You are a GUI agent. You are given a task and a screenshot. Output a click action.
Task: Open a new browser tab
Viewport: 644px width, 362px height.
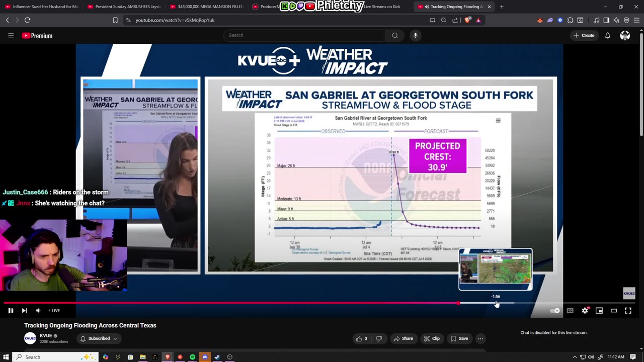point(502,7)
